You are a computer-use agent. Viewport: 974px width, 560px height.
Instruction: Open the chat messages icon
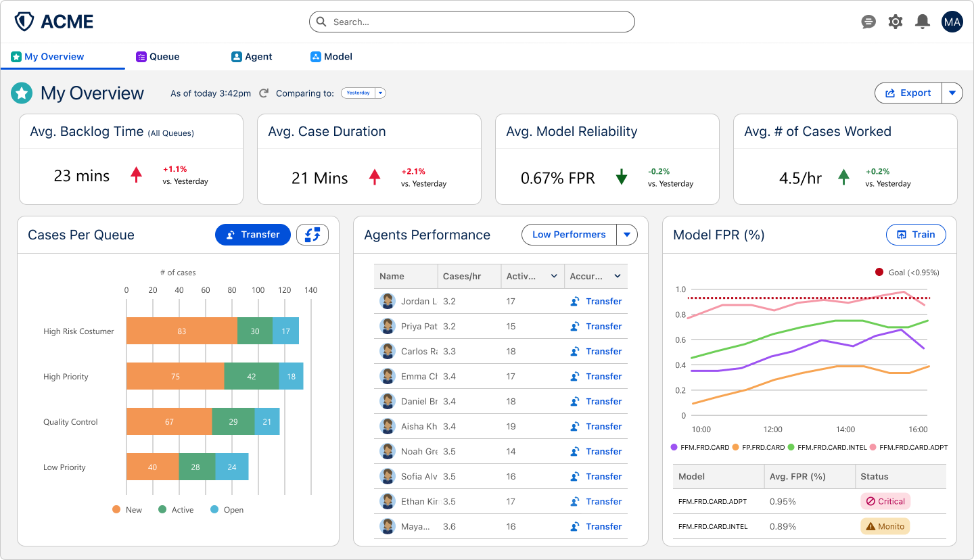pyautogui.click(x=868, y=22)
